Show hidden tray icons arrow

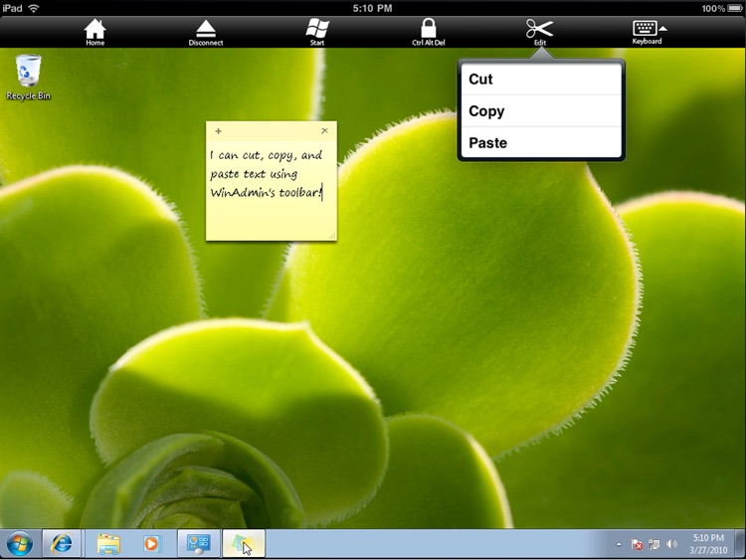[x=619, y=544]
